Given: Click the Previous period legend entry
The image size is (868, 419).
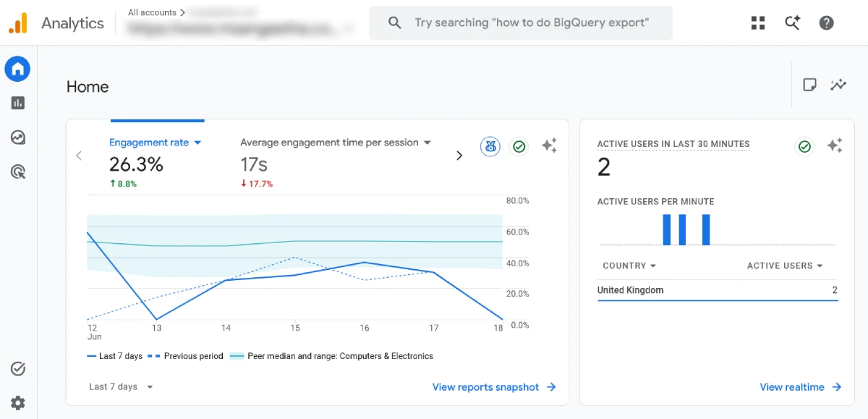Looking at the screenshot, I should (x=185, y=356).
